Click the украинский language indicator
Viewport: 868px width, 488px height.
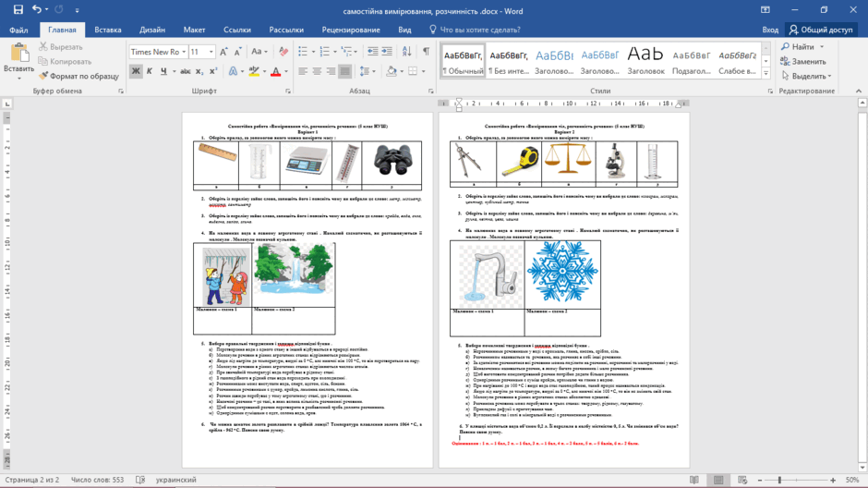tap(176, 480)
